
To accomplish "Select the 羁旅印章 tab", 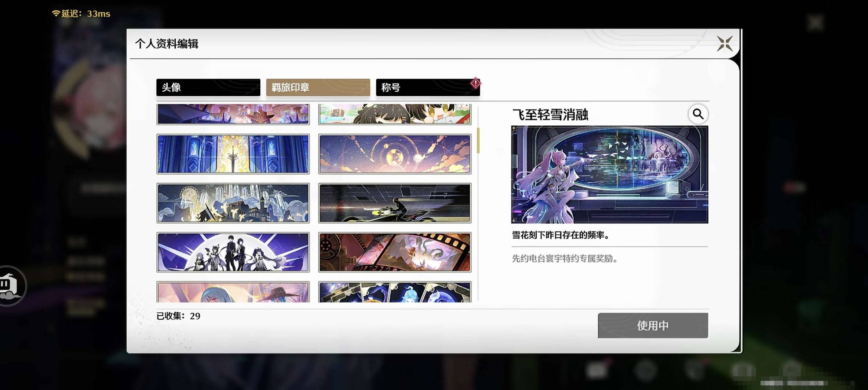I will click(318, 87).
